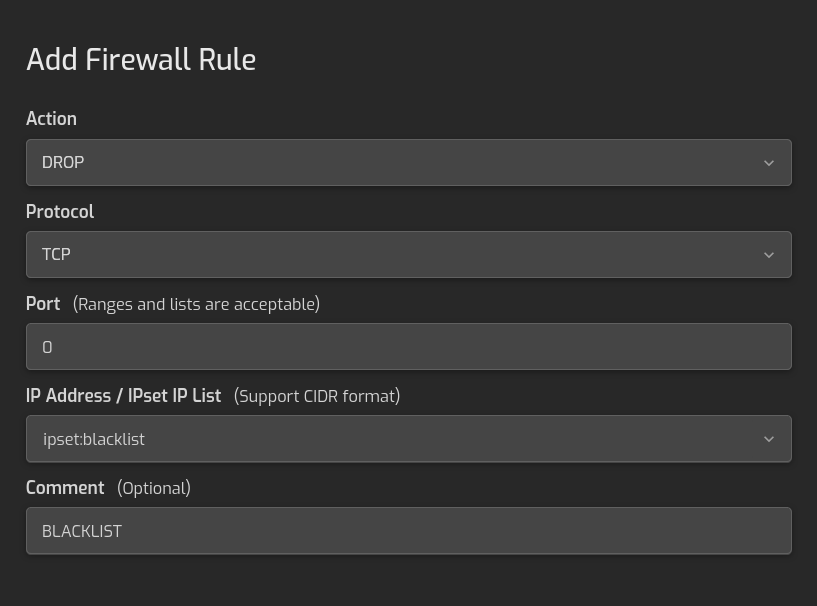Click into the Comment field containing BLACKLIST
817x606 pixels.
408,530
